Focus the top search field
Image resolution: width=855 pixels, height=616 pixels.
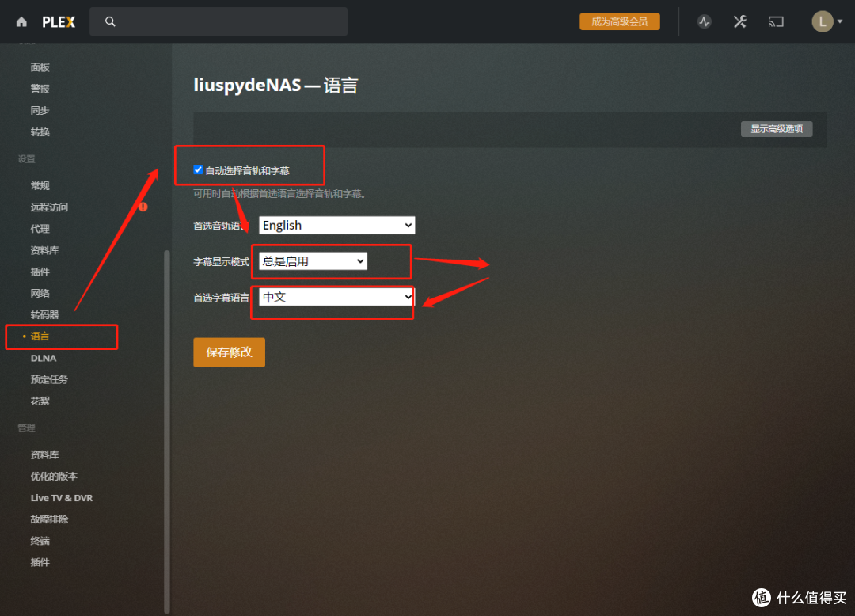tap(218, 22)
